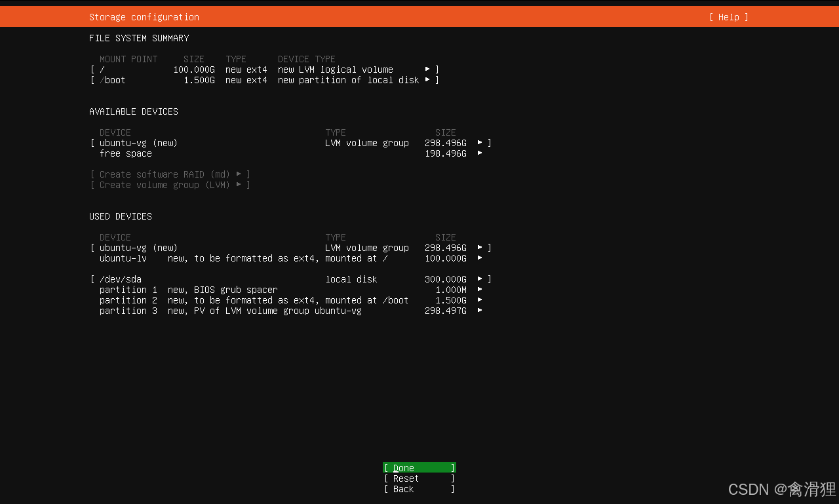Expand arrow of partition 2 /boot row
The image size is (839, 504).
[x=480, y=300]
